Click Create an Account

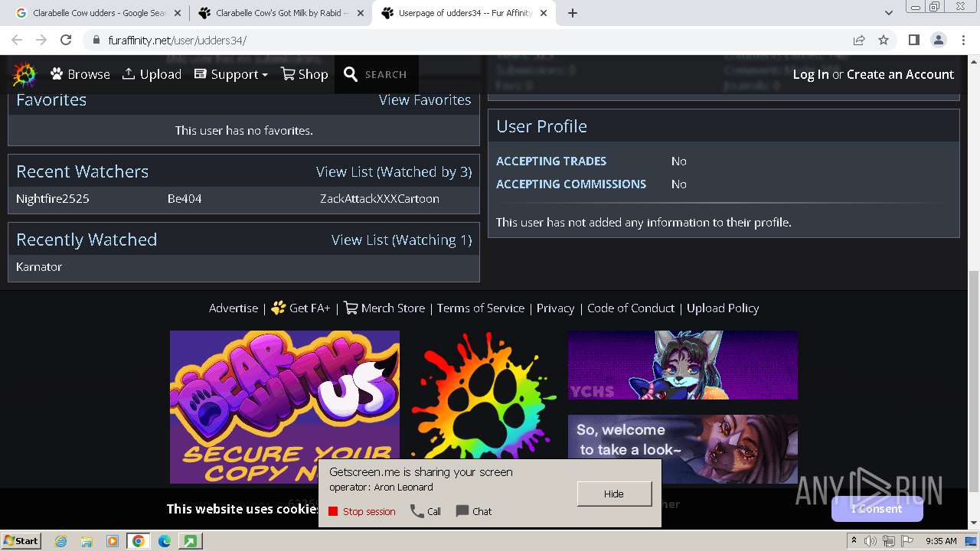900,74
